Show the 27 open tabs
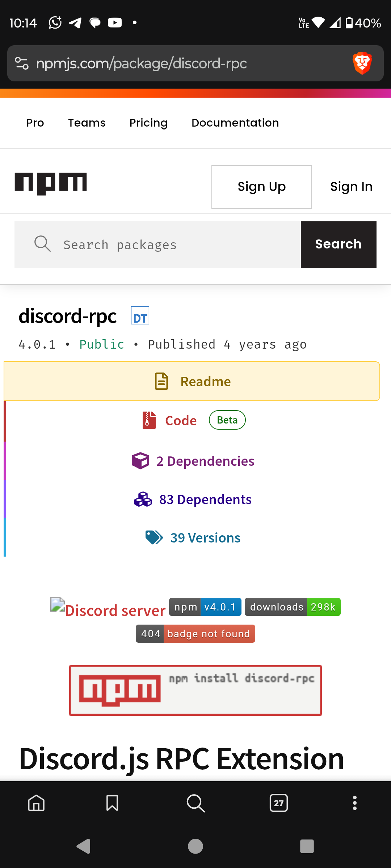This screenshot has width=391, height=868. click(x=279, y=803)
